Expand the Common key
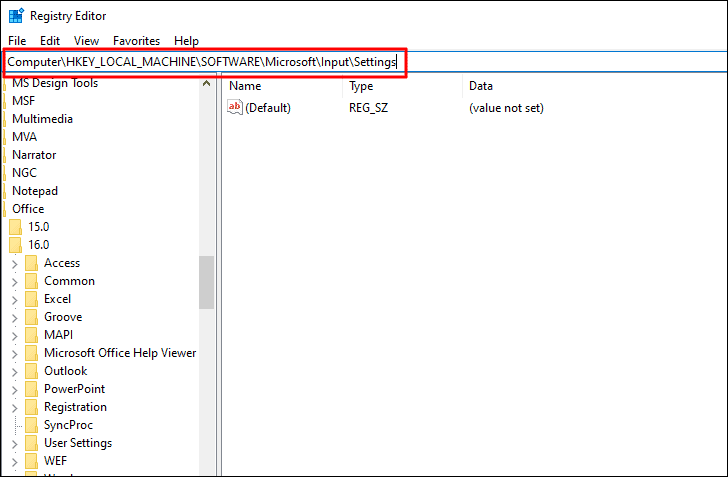 (14, 282)
